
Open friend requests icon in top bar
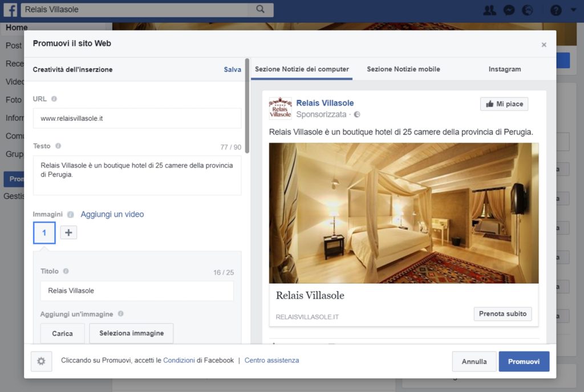tap(489, 10)
